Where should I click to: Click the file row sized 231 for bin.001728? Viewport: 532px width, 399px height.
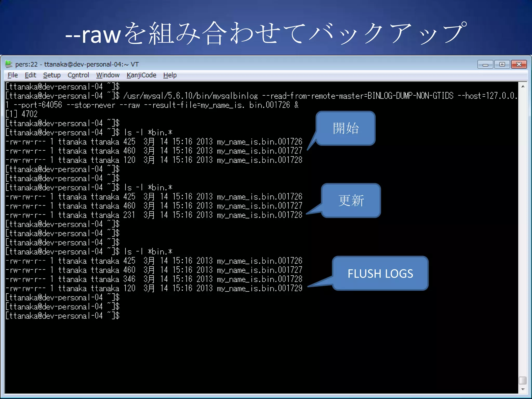pyautogui.click(x=154, y=215)
